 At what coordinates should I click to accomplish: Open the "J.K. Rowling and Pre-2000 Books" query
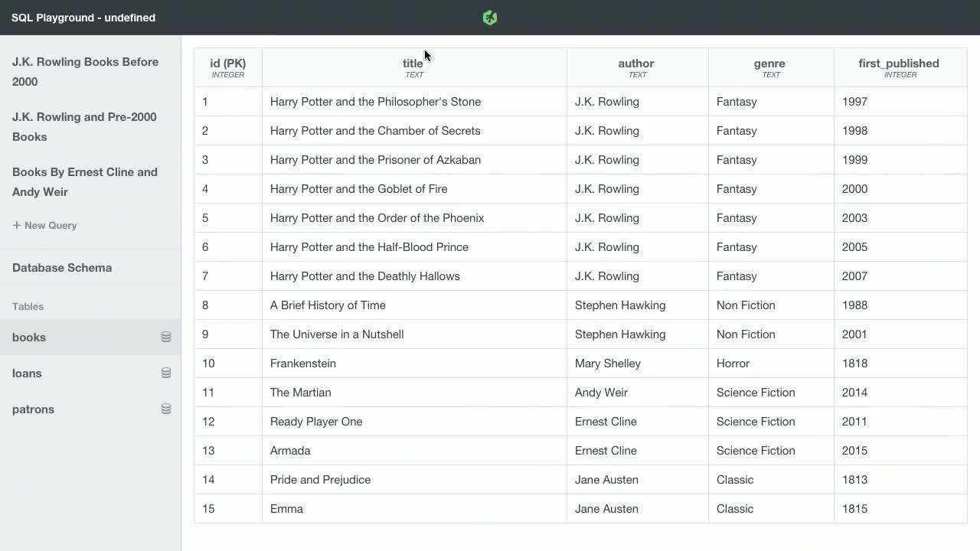point(84,126)
